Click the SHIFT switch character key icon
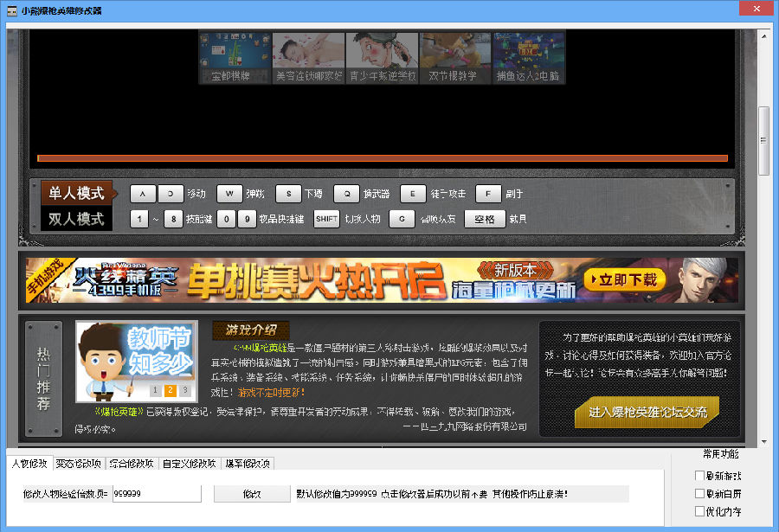This screenshot has width=779, height=532. click(326, 219)
